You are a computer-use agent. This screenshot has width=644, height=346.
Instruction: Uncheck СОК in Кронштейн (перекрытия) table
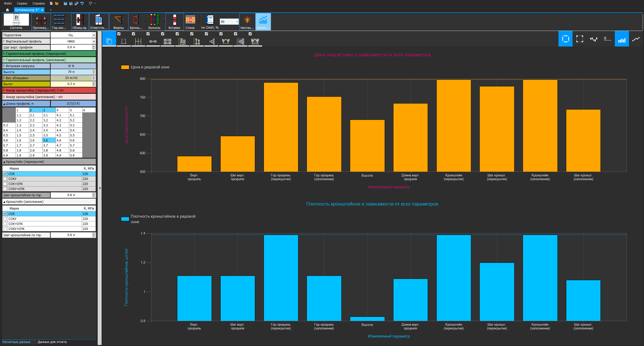[5, 174]
